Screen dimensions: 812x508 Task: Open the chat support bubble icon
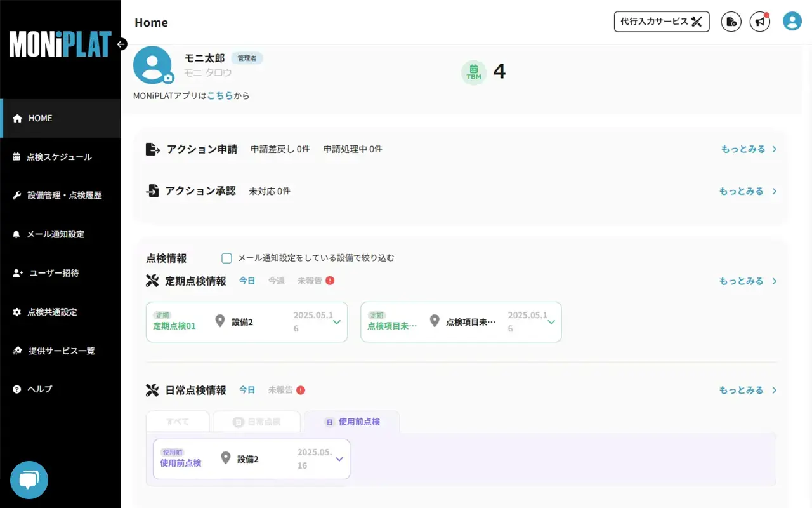[x=29, y=480]
